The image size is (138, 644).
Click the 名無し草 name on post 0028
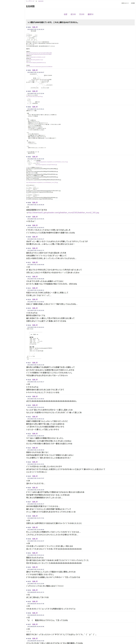35,516
